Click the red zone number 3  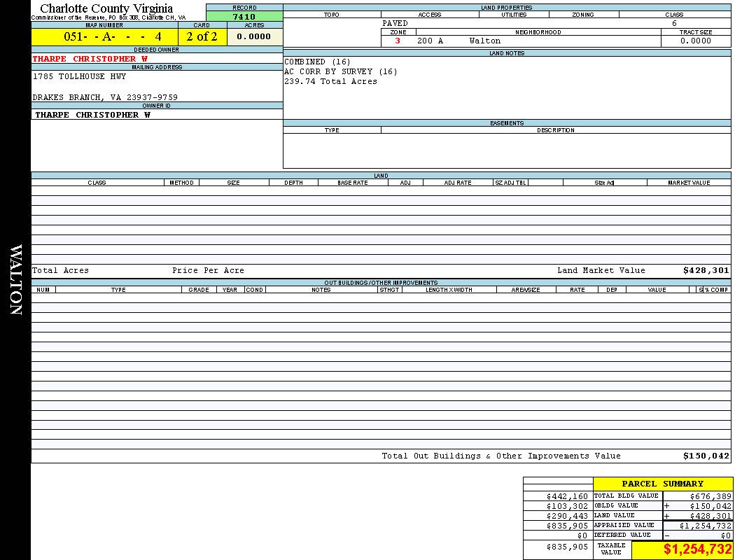(398, 41)
